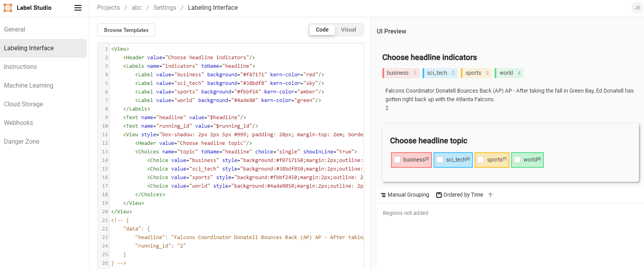The height and width of the screenshot is (269, 644).
Task: Open Webhooks settings section
Action: 43,123
